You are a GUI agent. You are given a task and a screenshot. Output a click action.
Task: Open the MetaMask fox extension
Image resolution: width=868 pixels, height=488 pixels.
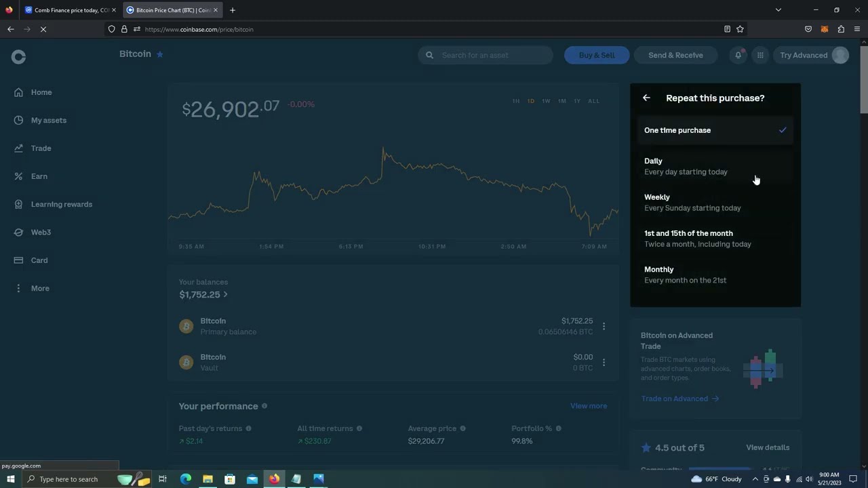coord(825,29)
